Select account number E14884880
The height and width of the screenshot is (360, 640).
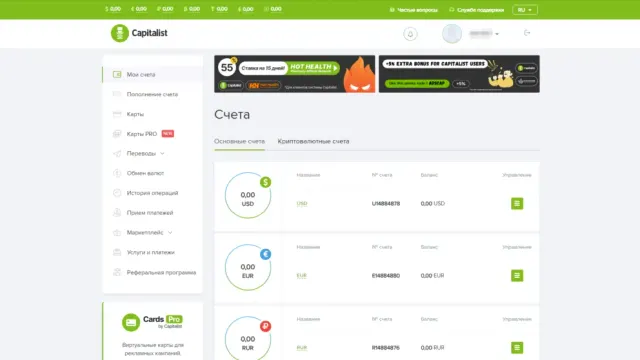[x=386, y=276]
